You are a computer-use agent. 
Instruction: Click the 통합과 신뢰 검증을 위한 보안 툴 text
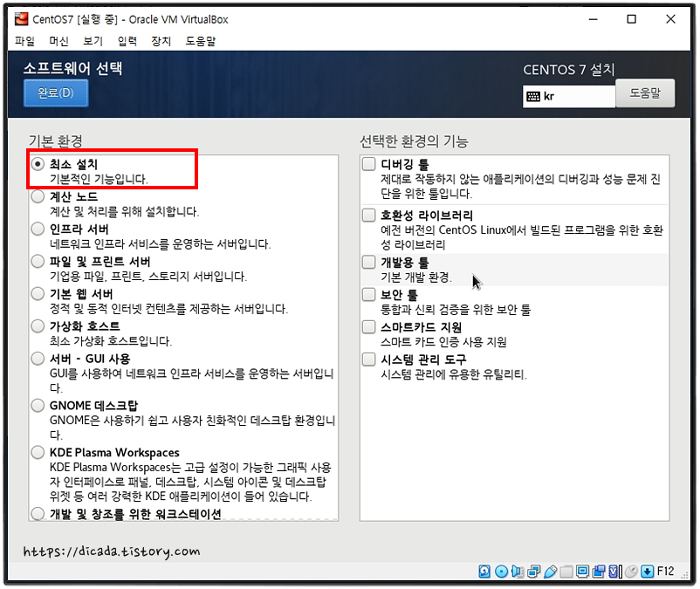pyautogui.click(x=456, y=310)
